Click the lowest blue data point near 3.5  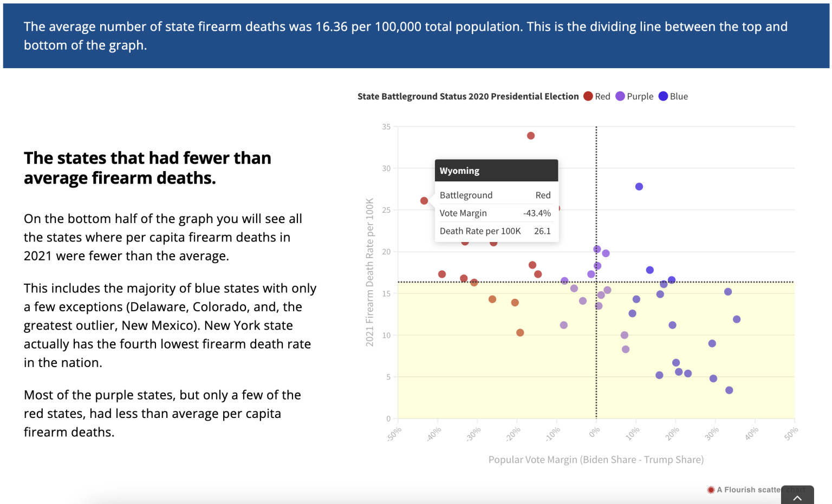coord(729,390)
